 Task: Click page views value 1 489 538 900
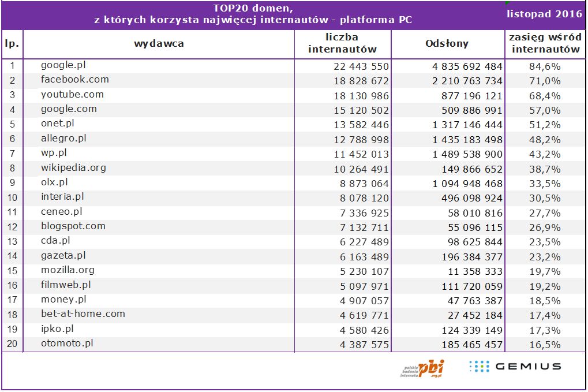(467, 155)
